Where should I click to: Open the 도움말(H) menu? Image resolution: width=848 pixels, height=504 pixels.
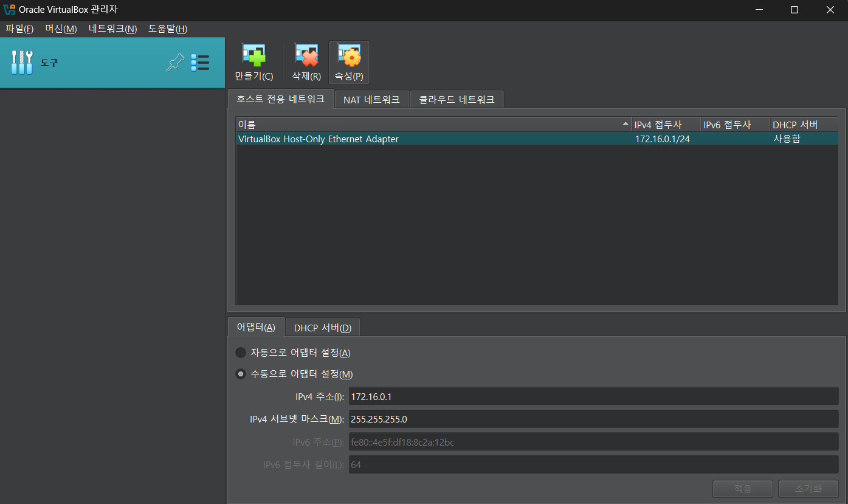pos(168,29)
